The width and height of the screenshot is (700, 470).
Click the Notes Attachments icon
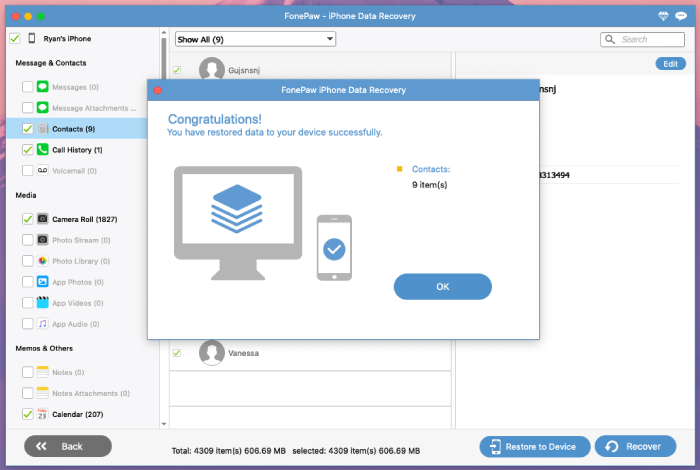click(42, 393)
